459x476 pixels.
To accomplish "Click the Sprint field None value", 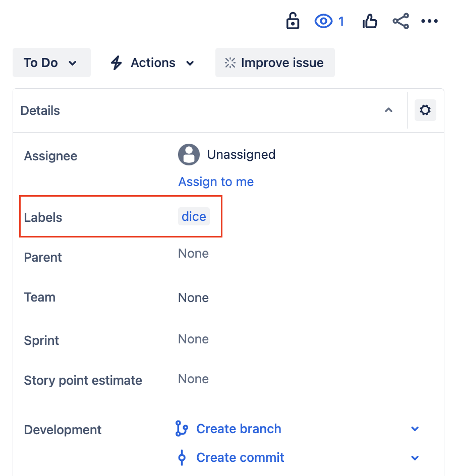I will click(193, 339).
